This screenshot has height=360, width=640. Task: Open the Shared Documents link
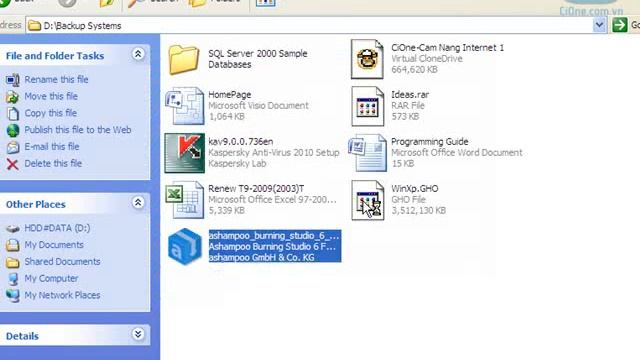point(62,262)
